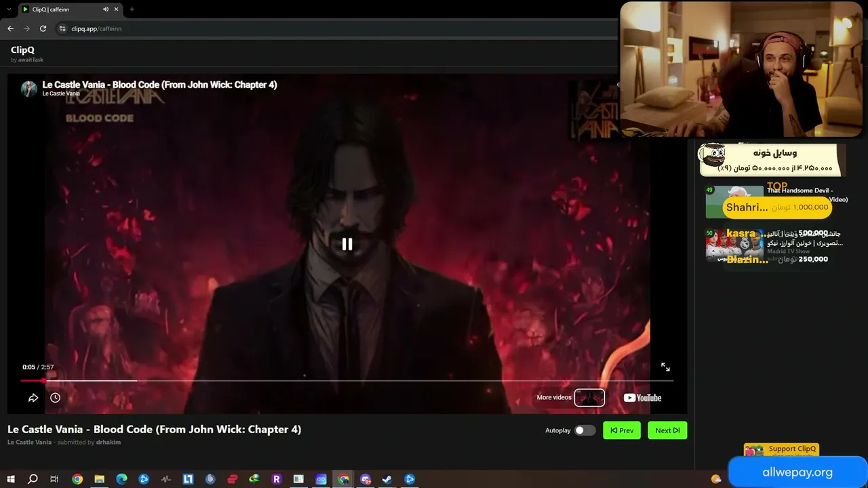The width and height of the screenshot is (868, 488).
Task: Open the red stacked-bars app in taskbar
Action: tap(232, 479)
